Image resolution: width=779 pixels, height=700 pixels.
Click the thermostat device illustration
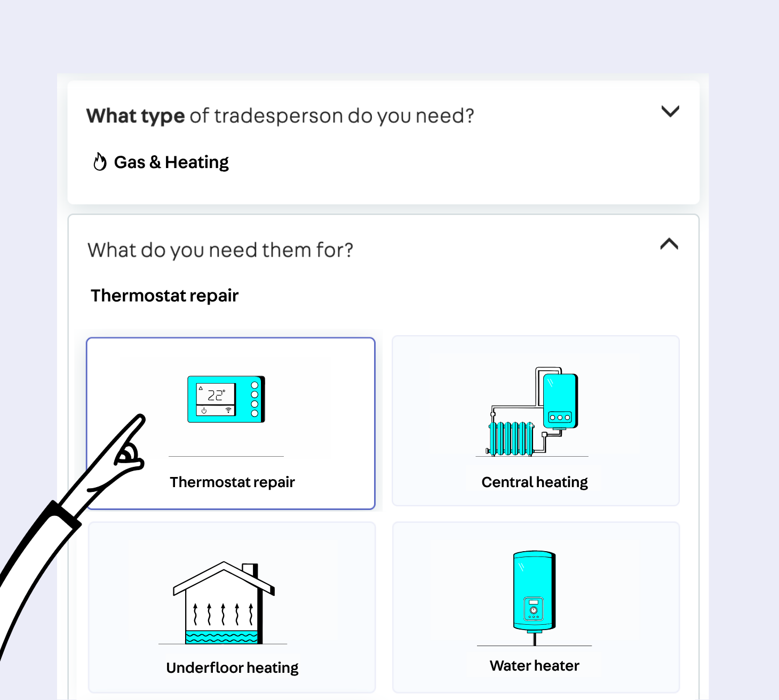tap(226, 399)
